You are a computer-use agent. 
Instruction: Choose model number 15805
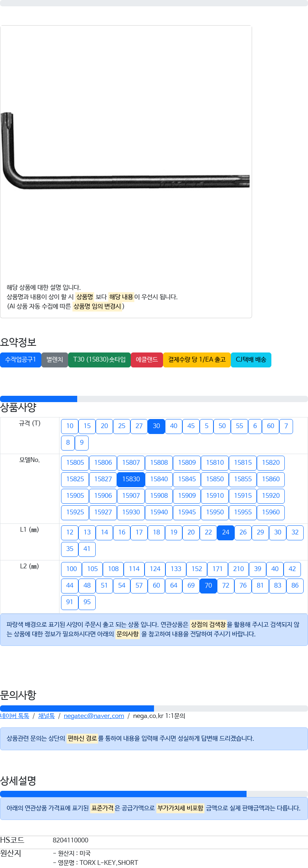click(75, 463)
